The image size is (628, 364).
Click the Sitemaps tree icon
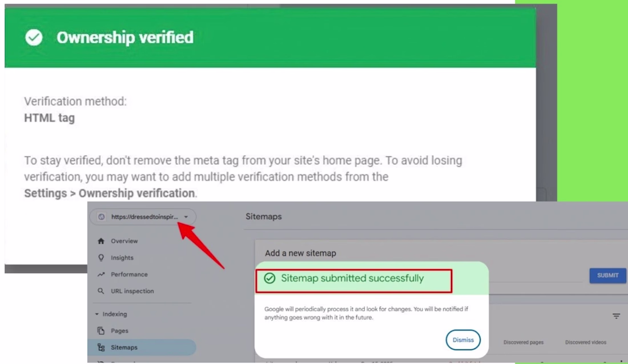click(x=101, y=347)
